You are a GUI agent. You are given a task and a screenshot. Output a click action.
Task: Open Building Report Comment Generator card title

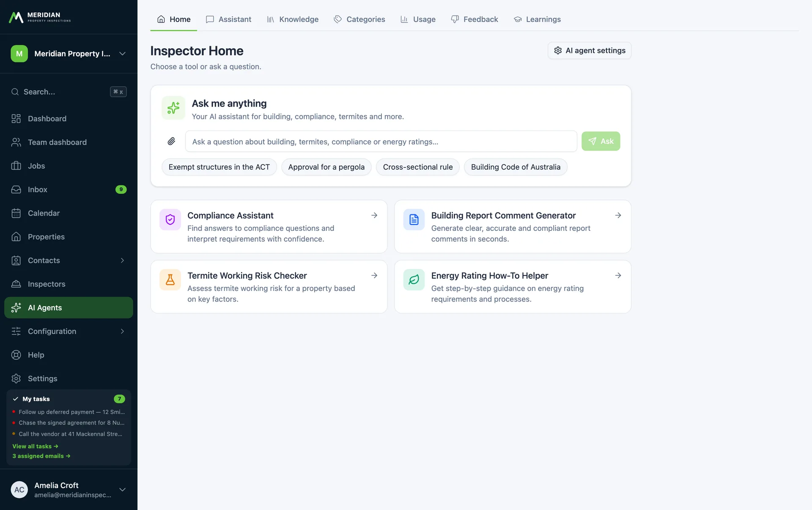pyautogui.click(x=503, y=216)
